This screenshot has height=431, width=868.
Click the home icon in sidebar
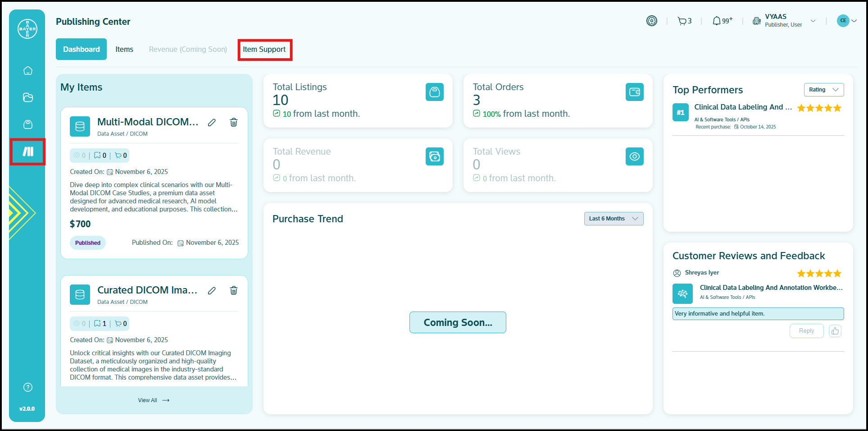click(28, 71)
